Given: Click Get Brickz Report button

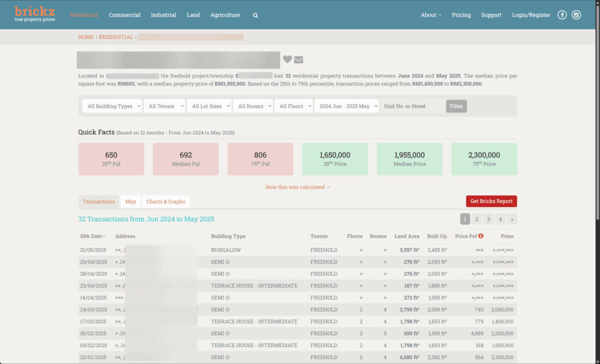Looking at the screenshot, I should 491,201.
